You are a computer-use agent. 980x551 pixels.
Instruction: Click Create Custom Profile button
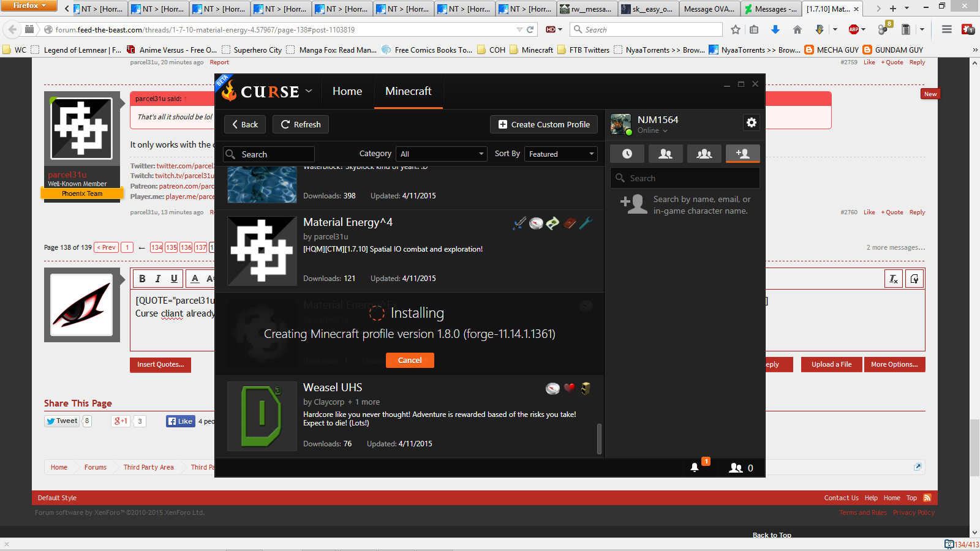coord(544,124)
